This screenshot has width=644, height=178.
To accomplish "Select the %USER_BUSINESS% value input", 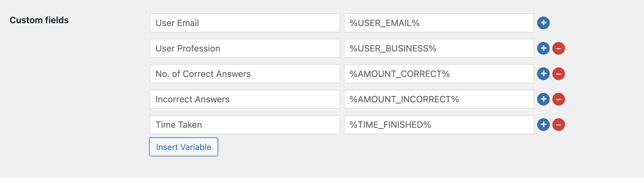I will tap(439, 48).
